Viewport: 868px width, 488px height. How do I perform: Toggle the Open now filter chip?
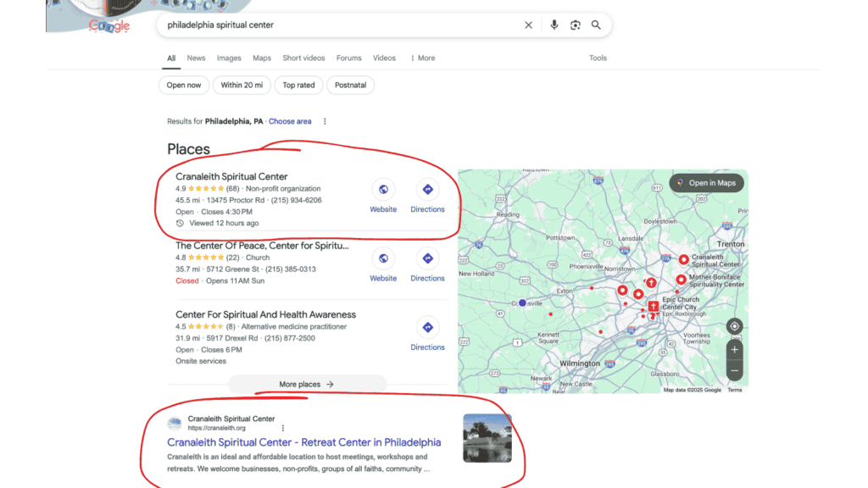184,86
